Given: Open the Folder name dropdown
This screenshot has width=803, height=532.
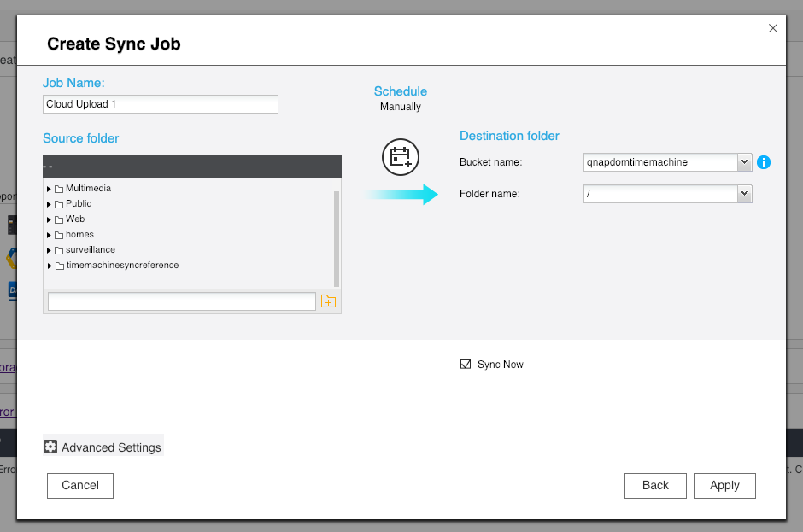Looking at the screenshot, I should pos(744,194).
